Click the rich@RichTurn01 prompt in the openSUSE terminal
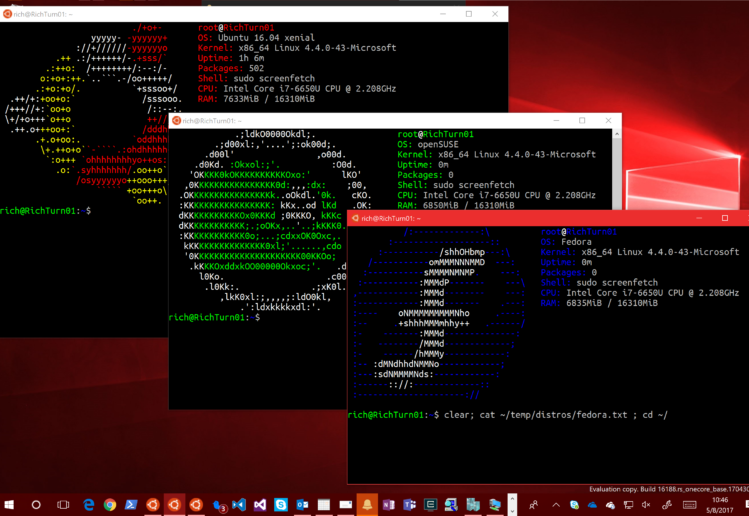 (214, 317)
